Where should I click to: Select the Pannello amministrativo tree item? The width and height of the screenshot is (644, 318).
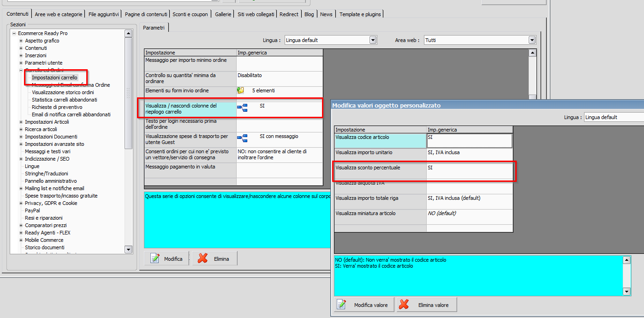point(51,181)
